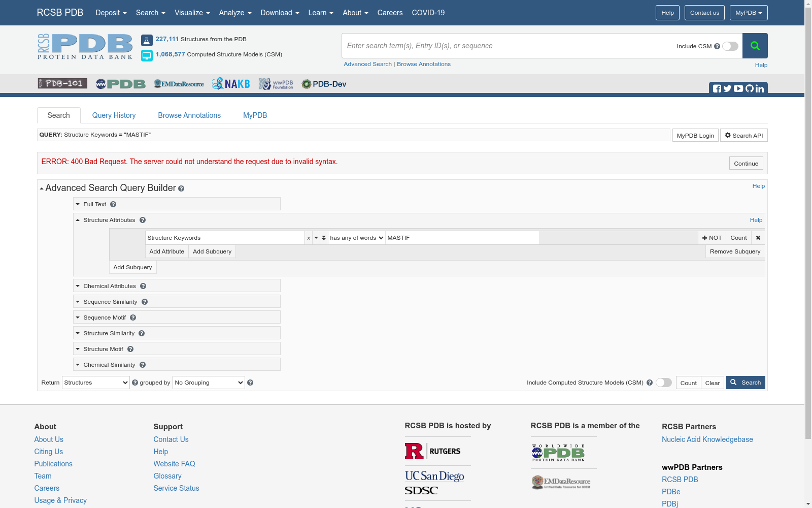Viewport: 812px width, 508px height.
Task: Open the Deposit menu
Action: tap(111, 13)
